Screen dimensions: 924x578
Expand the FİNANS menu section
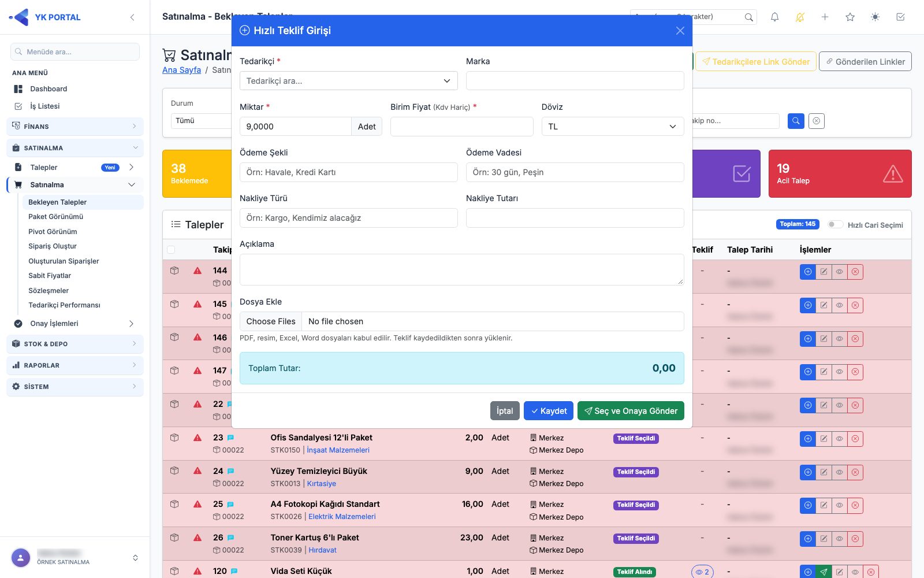coord(75,126)
